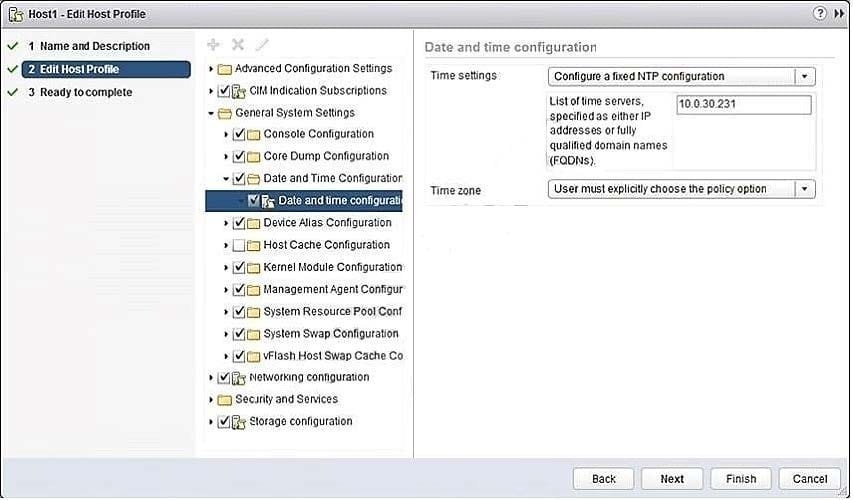
Task: Click the time servers field with 10.0.30.231
Action: (x=744, y=104)
